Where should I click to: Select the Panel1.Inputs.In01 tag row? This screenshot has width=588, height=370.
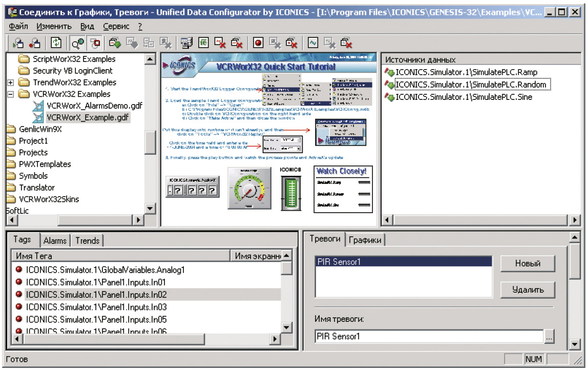(x=96, y=282)
